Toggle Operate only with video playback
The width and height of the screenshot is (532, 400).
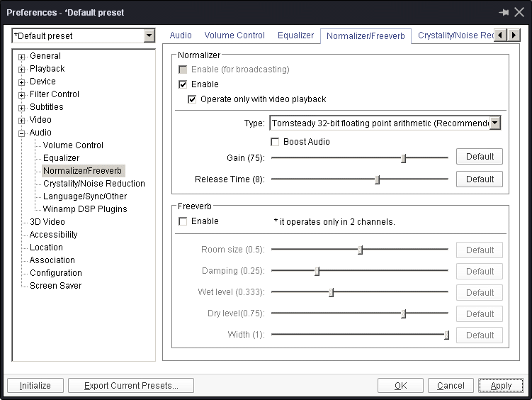[192, 99]
